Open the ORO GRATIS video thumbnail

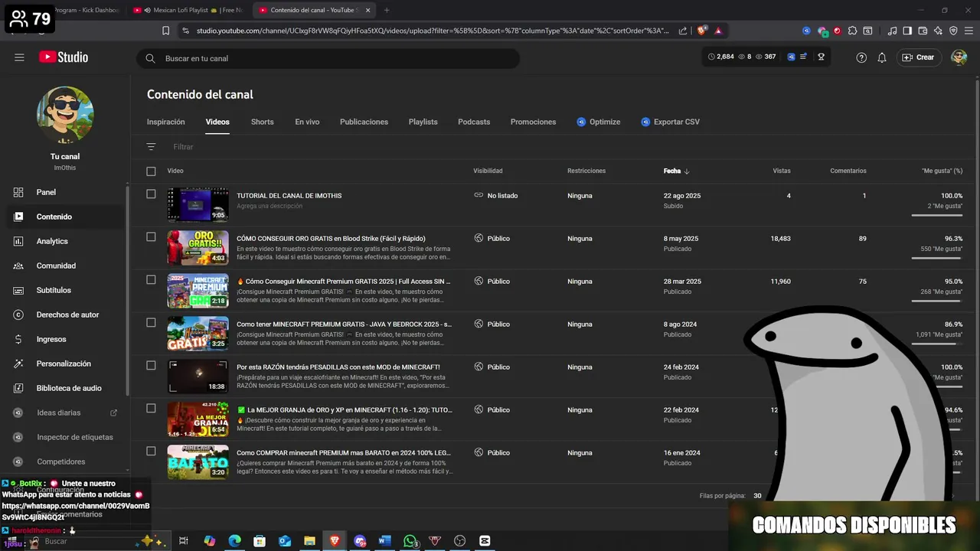click(198, 247)
